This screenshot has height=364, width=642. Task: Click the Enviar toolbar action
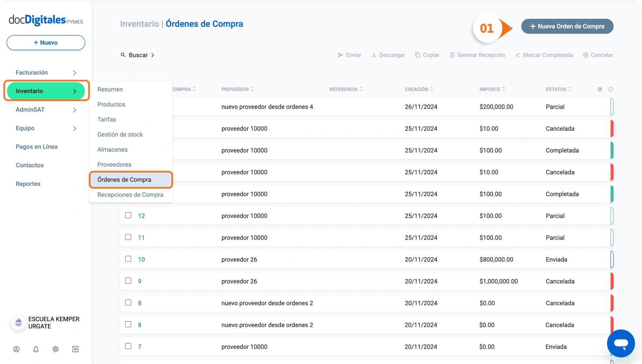[x=349, y=55]
